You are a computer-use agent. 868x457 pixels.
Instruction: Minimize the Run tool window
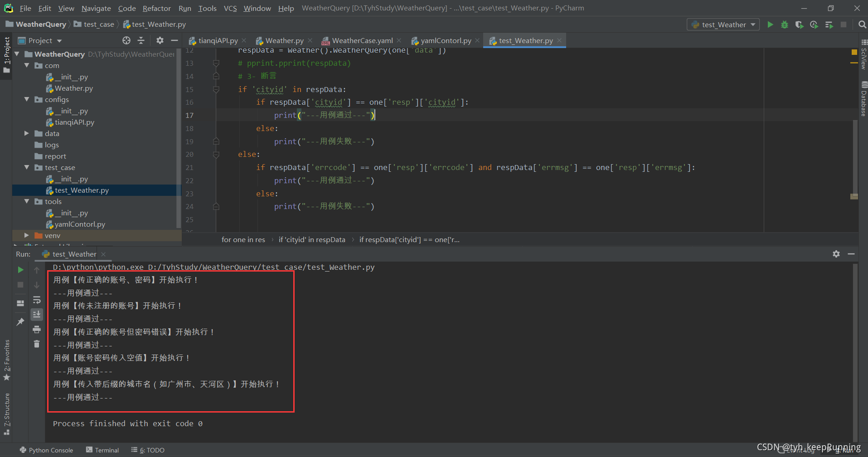coord(851,254)
